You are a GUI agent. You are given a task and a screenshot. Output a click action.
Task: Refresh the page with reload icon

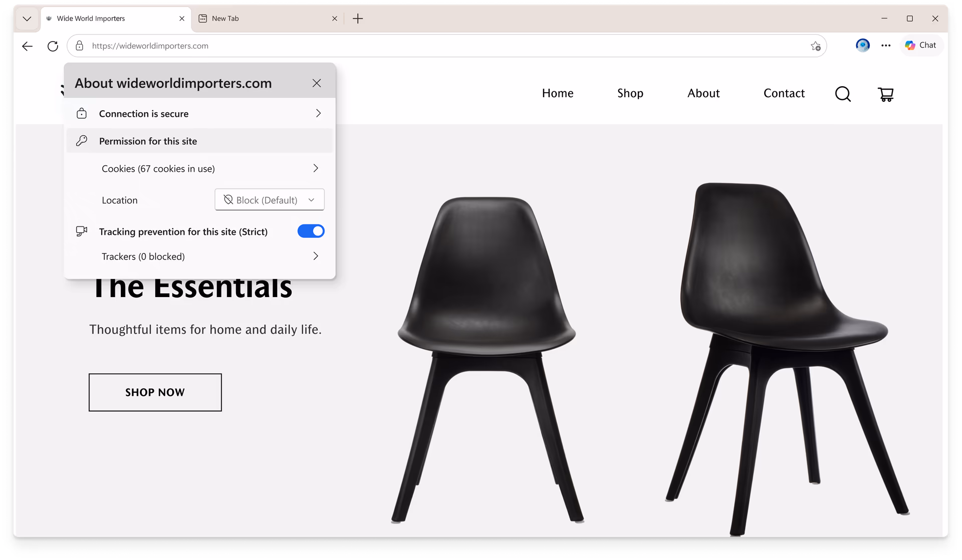(53, 46)
